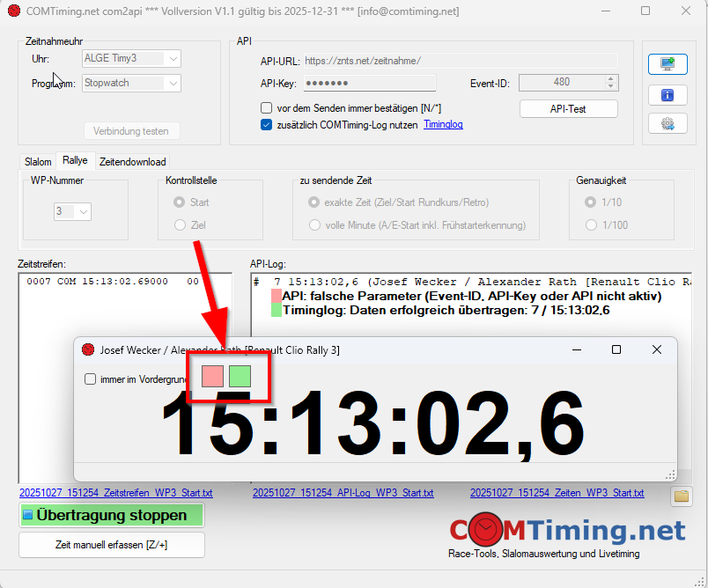Viewport: 708px width, 588px height.
Task: Open the Zeitendownload tab
Action: (132, 162)
